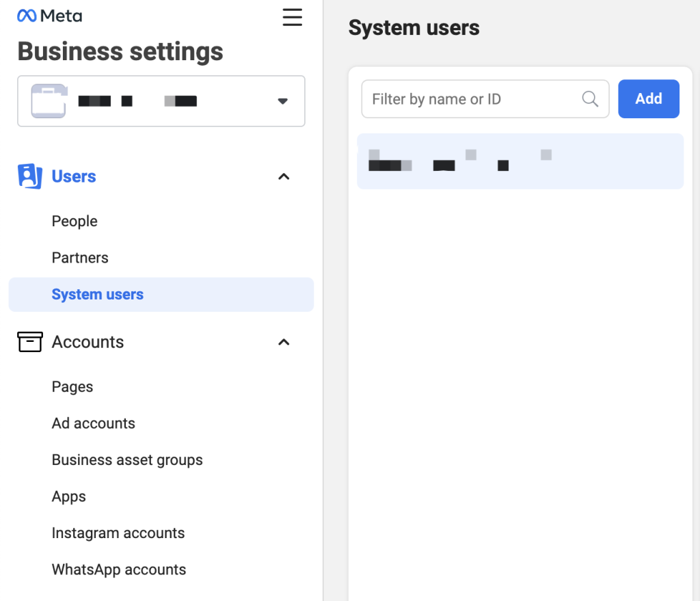The width and height of the screenshot is (700, 601).
Task: Click the Users badge icon
Action: (x=30, y=176)
